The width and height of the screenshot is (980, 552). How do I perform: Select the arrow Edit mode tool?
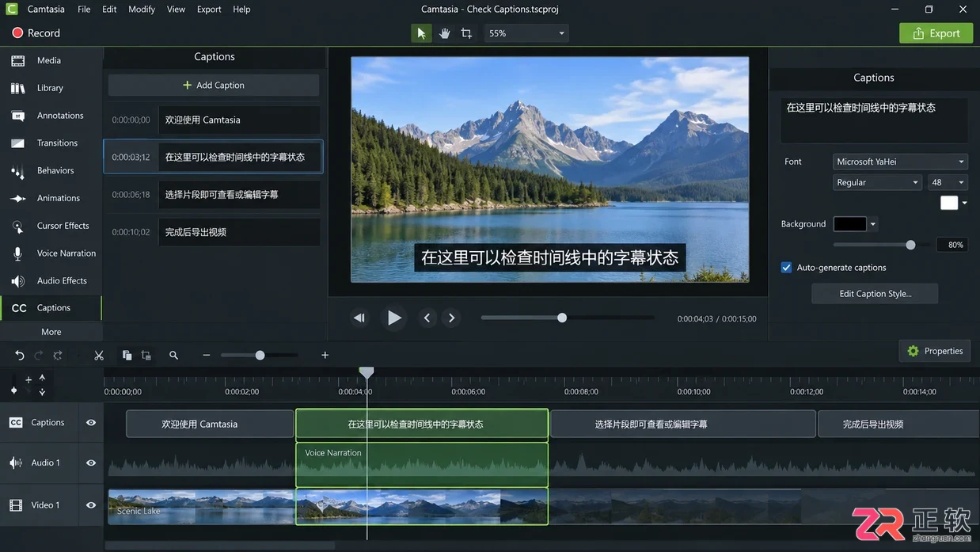[421, 33]
